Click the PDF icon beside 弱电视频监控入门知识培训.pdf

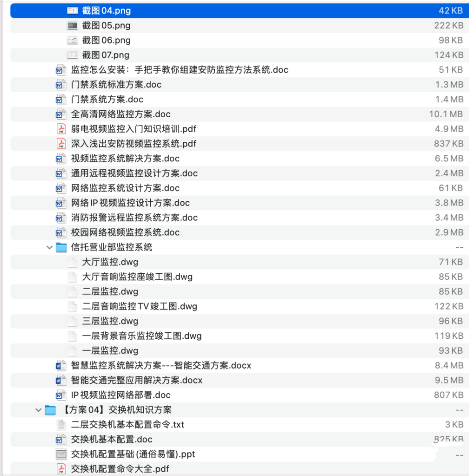pos(60,129)
